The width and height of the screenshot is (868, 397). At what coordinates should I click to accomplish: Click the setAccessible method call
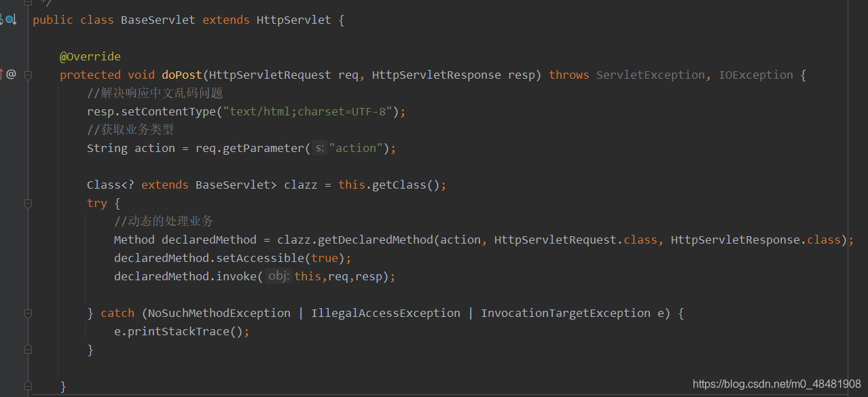259,258
